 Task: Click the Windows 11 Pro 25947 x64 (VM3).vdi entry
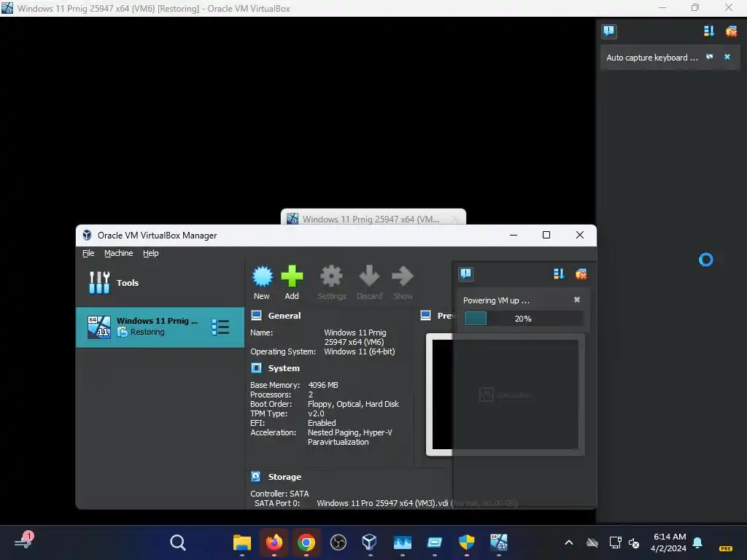(x=382, y=503)
